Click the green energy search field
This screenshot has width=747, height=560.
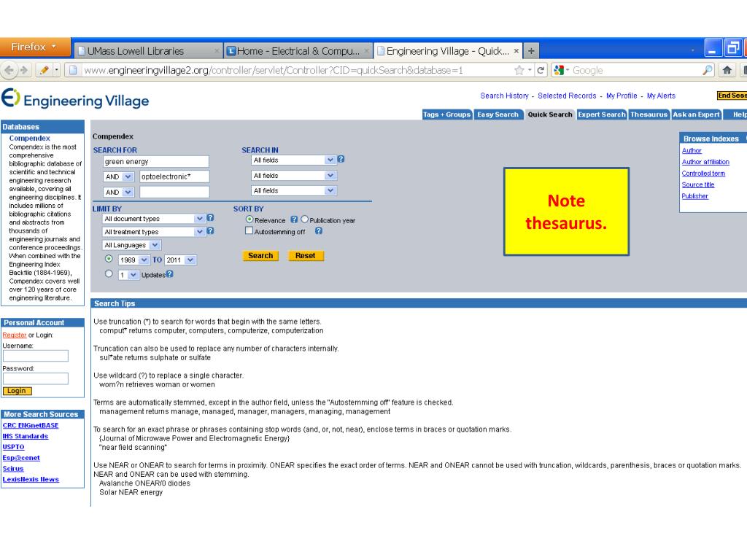coord(156,161)
